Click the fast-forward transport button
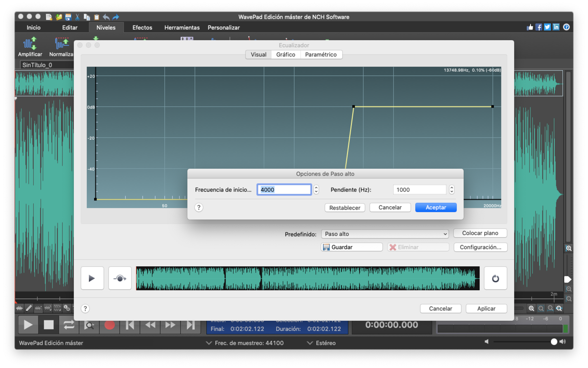Viewport: 588px width, 368px height. pyautogui.click(x=170, y=325)
